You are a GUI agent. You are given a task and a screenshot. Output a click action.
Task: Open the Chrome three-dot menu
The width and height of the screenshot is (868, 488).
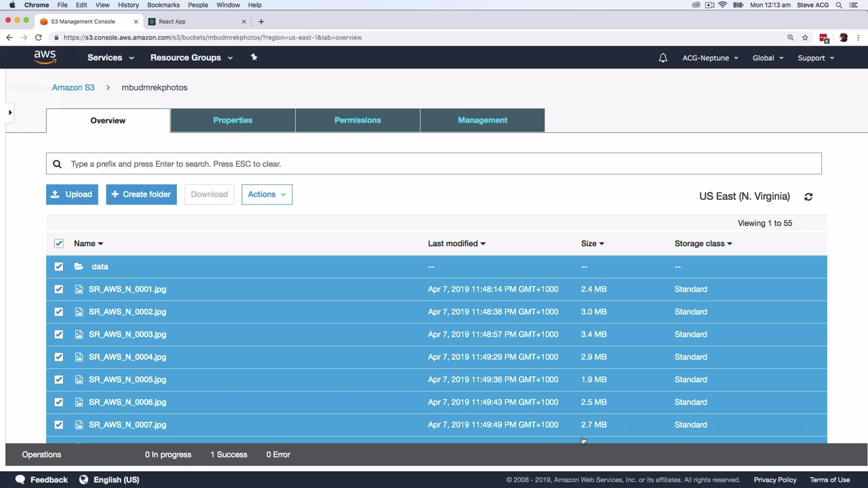pyautogui.click(x=859, y=38)
